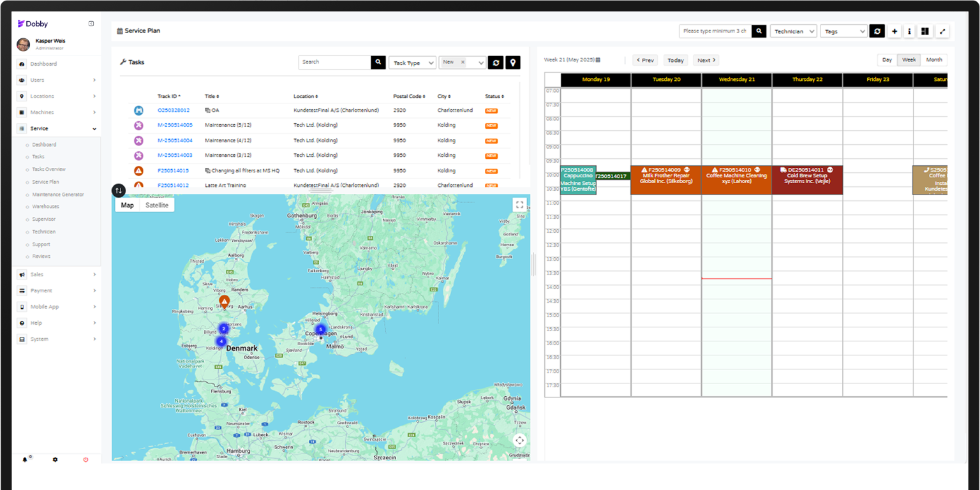Open Maintenance Generator in Service submenu
The height and width of the screenshot is (490, 980).
(x=58, y=195)
